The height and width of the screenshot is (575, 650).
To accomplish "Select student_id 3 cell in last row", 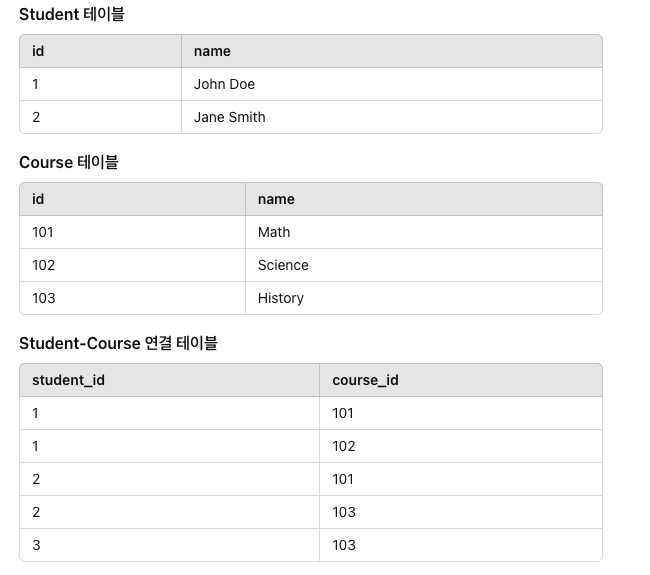I will 169,545.
